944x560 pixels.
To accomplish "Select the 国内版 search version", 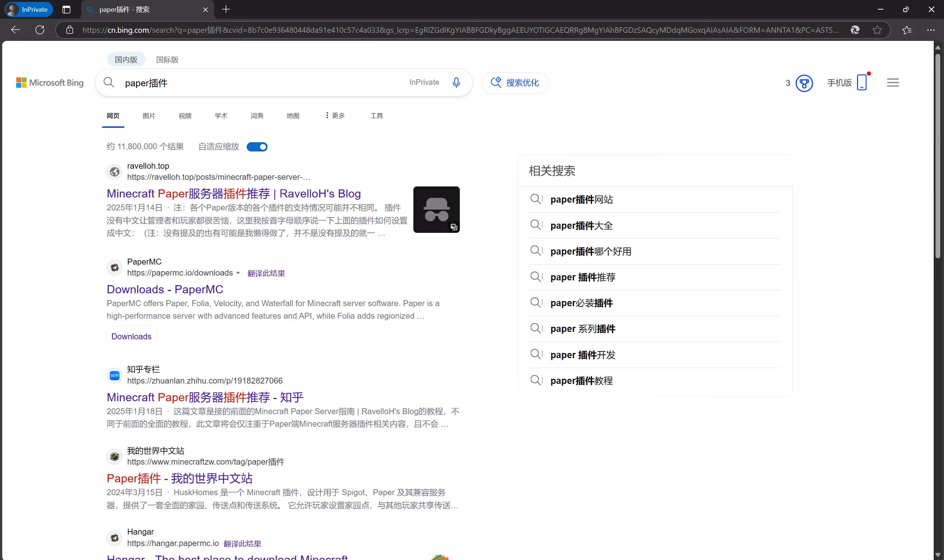I will [126, 60].
